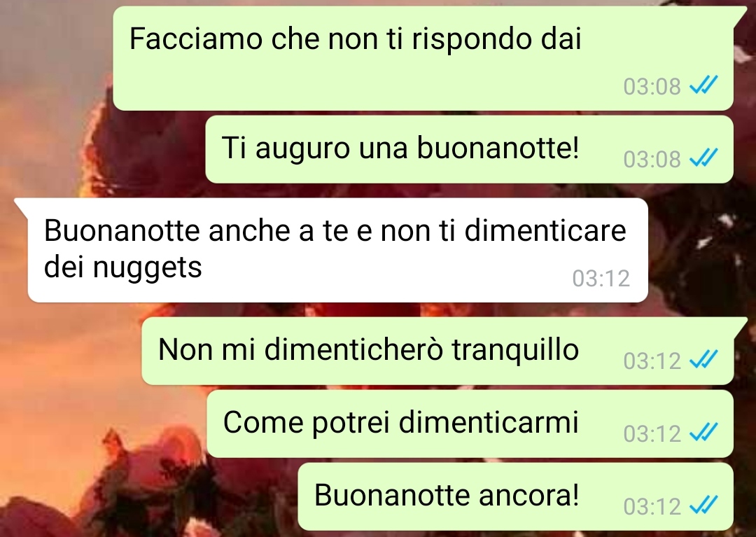Click read ticks on 'Buonanotte ancora!' message

tap(703, 505)
